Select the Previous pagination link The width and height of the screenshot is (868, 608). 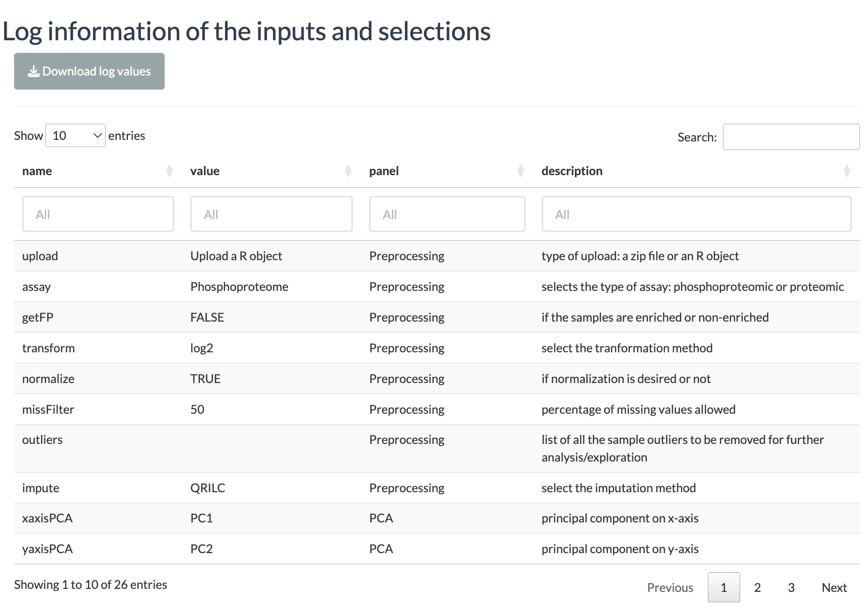[x=670, y=587]
